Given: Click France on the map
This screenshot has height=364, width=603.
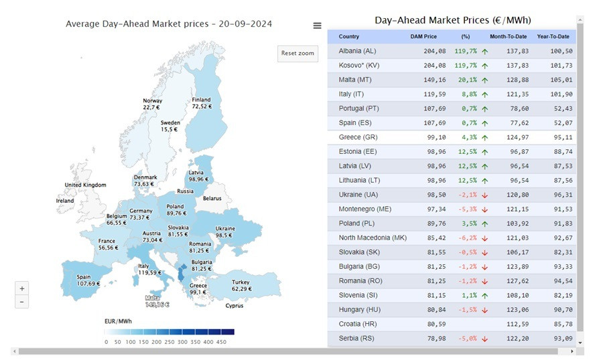Looking at the screenshot, I should [107, 244].
